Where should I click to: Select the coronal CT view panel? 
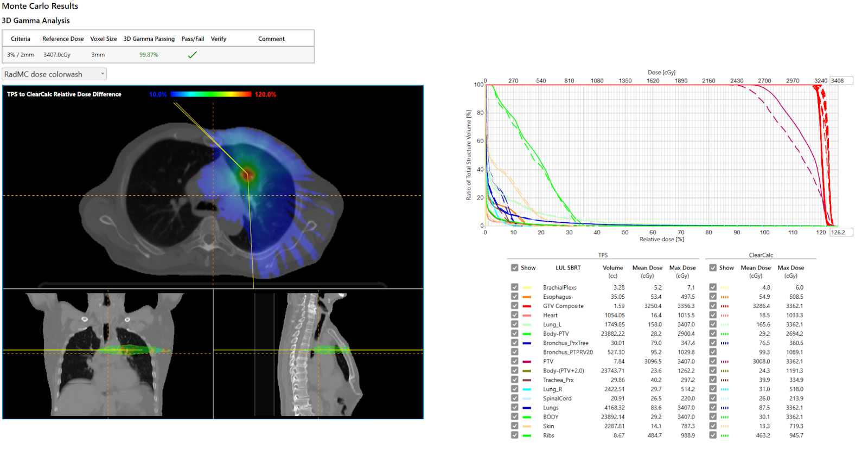108,354
